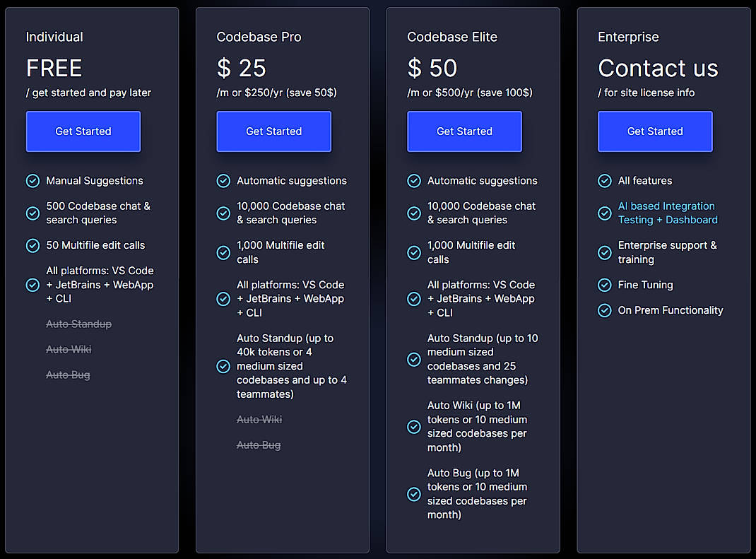Viewport: 756px width, 559px height.
Task: Select the checkmark beside Fine Tuning
Action: click(605, 285)
